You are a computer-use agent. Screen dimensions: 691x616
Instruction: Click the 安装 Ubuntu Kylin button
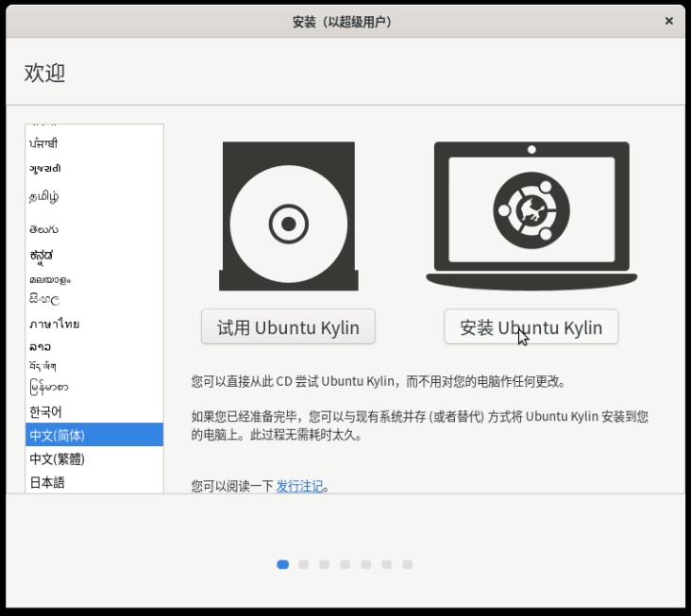(x=531, y=326)
